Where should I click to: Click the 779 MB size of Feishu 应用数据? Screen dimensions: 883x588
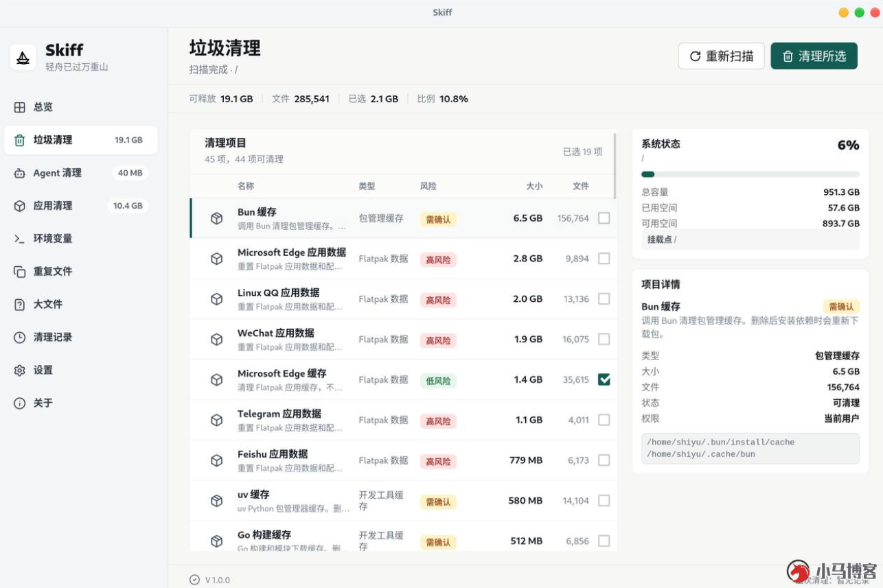pos(526,460)
